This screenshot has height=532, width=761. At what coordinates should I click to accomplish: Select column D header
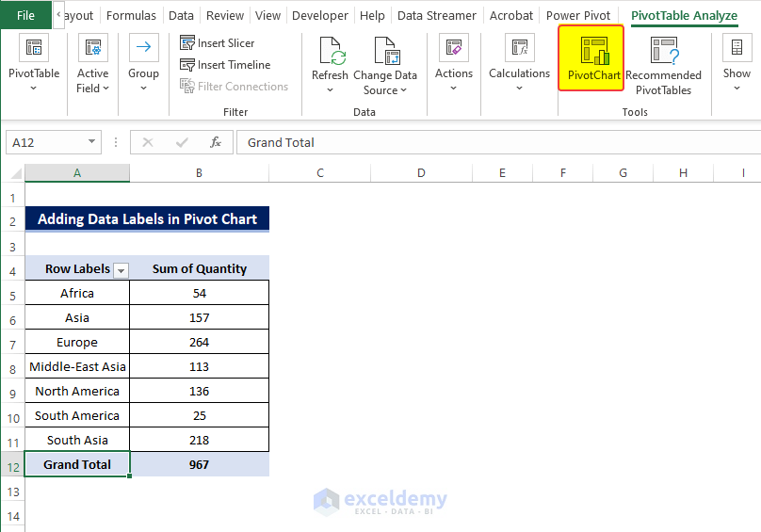pyautogui.click(x=421, y=173)
